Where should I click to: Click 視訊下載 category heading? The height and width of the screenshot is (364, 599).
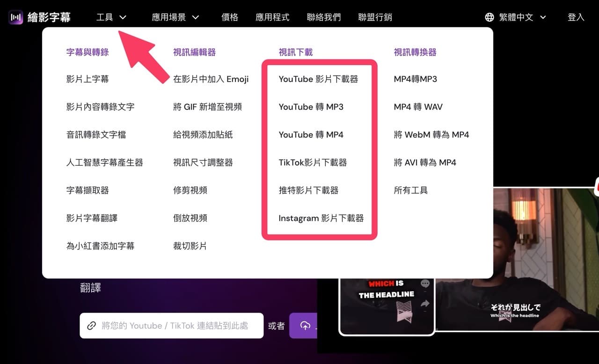(296, 52)
